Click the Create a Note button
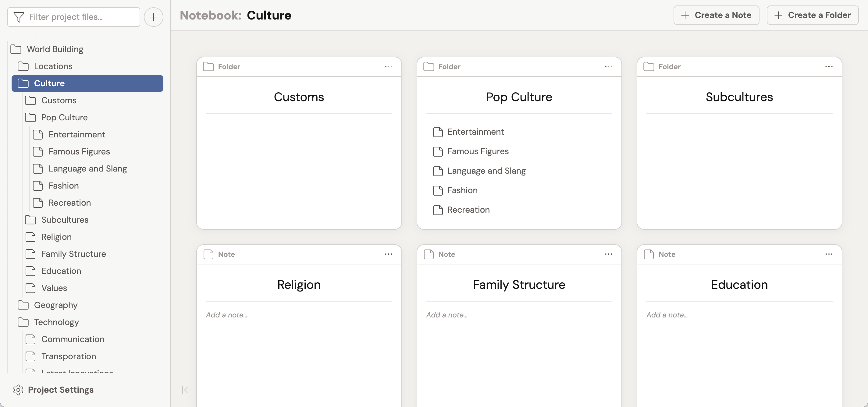This screenshot has height=407, width=868. 716,15
